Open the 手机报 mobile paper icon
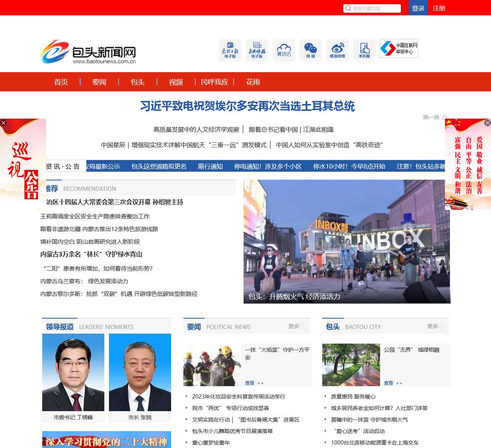Viewport: 491px width, 448px height. tap(364, 50)
